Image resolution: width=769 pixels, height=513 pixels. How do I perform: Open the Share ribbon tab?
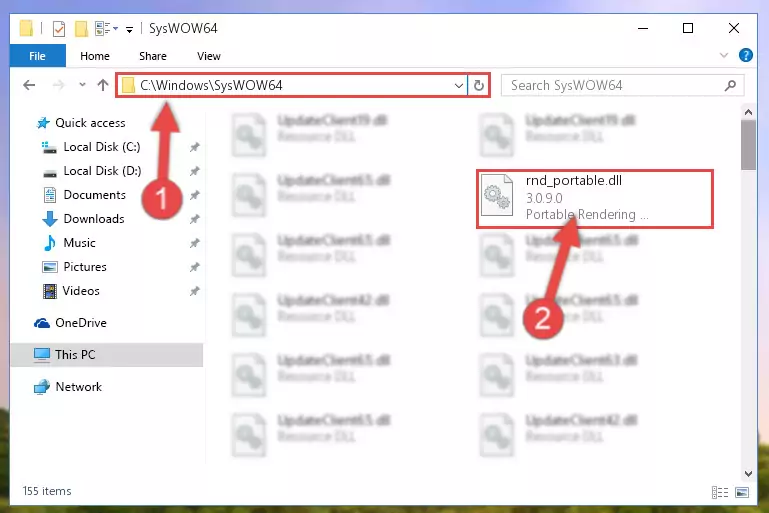point(153,56)
